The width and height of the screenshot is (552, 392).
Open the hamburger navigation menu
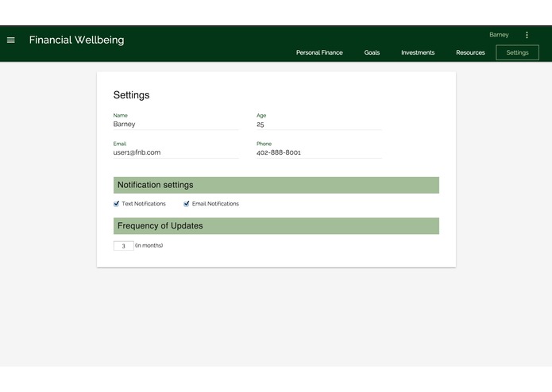click(11, 40)
